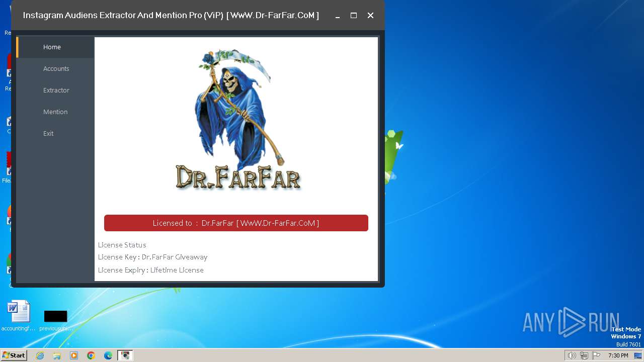Select License Key Dr.FarFar Giveaway text
644x362 pixels.
click(x=152, y=257)
